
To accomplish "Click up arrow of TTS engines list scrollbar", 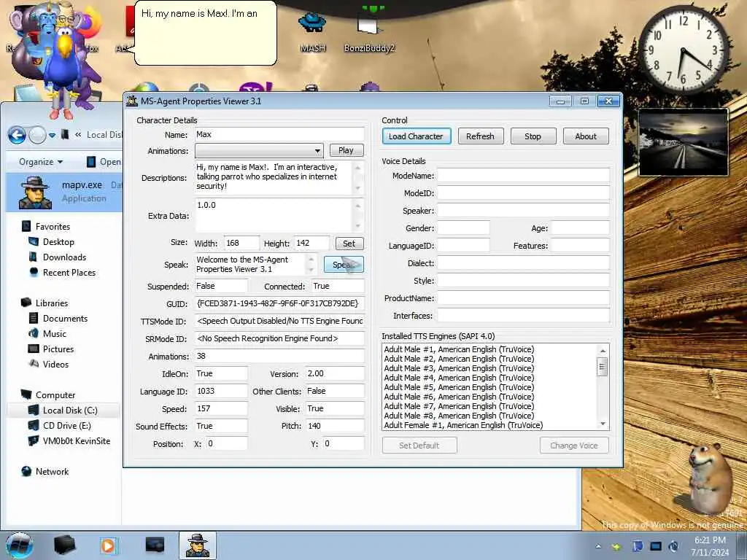I will [x=603, y=351].
